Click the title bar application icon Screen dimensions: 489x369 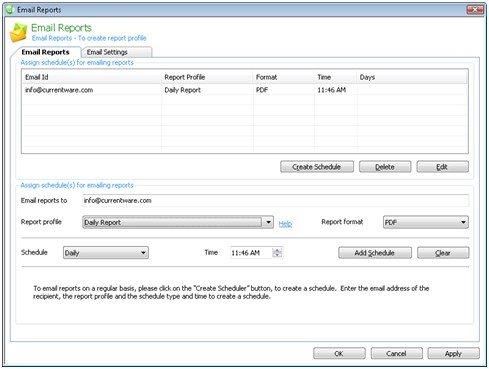tap(10, 10)
